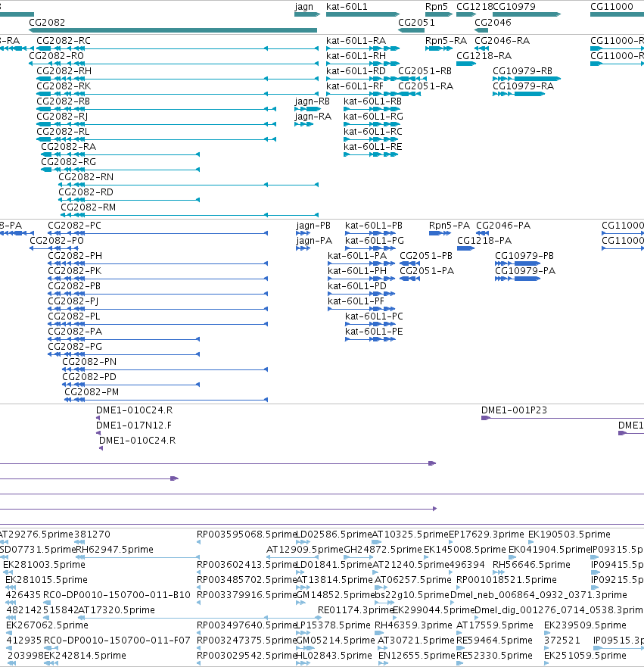
Task: Select the CG2046 gene label
Action: point(493,23)
